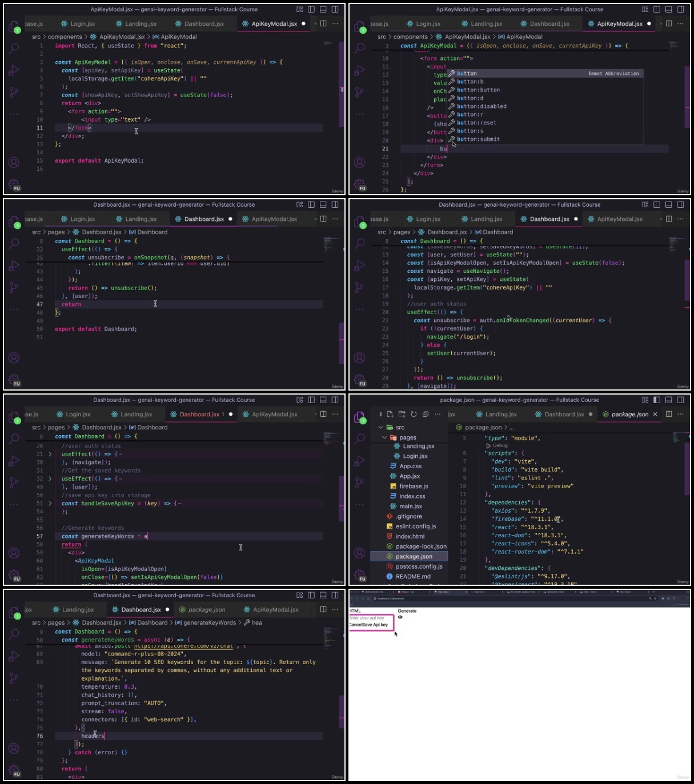
Task: Open Run and Debug in the package.json window
Action: click(x=360, y=460)
